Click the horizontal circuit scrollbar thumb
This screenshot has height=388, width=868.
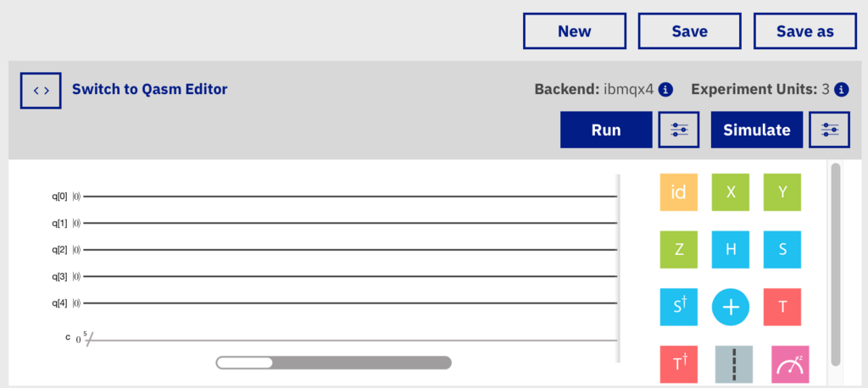(244, 363)
